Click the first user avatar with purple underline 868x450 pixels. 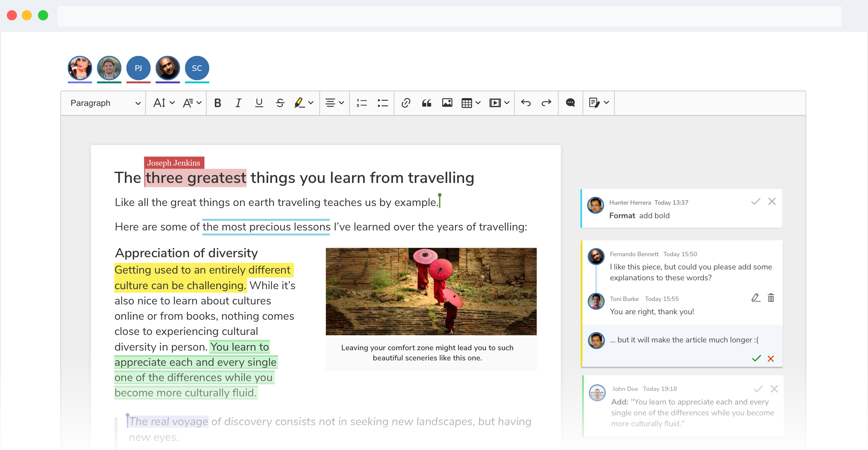click(80, 68)
